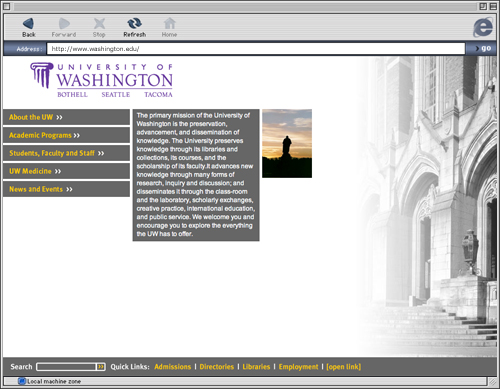The image size is (500, 389).
Task: Click inside the Search text field
Action: 66,367
